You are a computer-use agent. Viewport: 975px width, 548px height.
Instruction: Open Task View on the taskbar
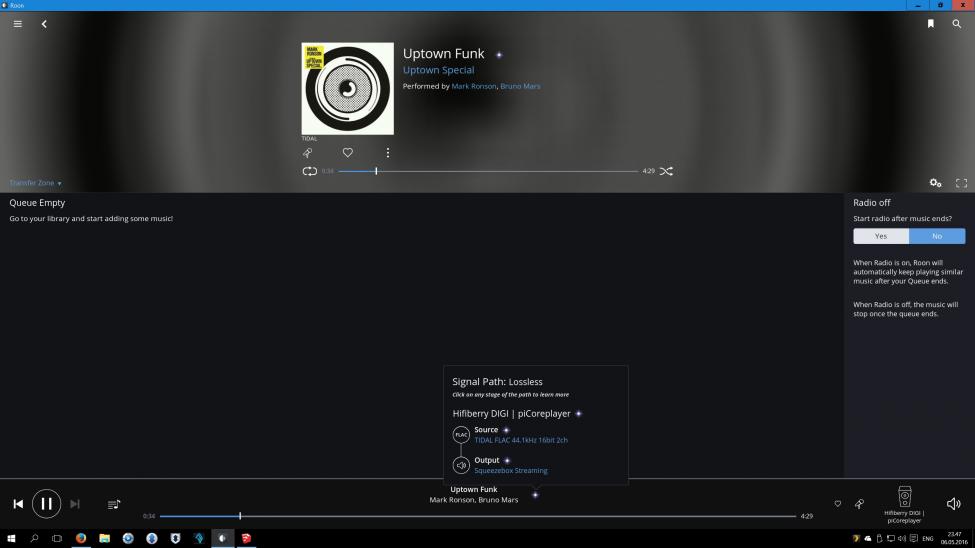click(x=57, y=538)
